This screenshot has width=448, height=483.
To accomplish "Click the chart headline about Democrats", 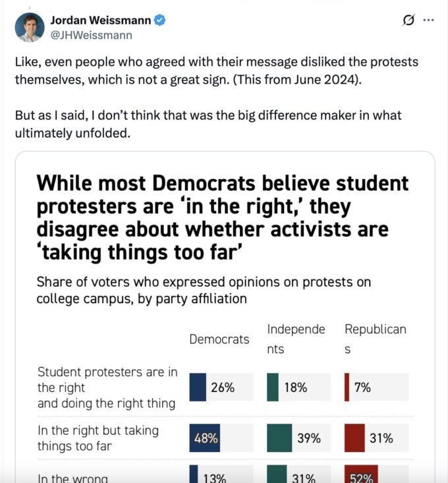I will [x=223, y=217].
